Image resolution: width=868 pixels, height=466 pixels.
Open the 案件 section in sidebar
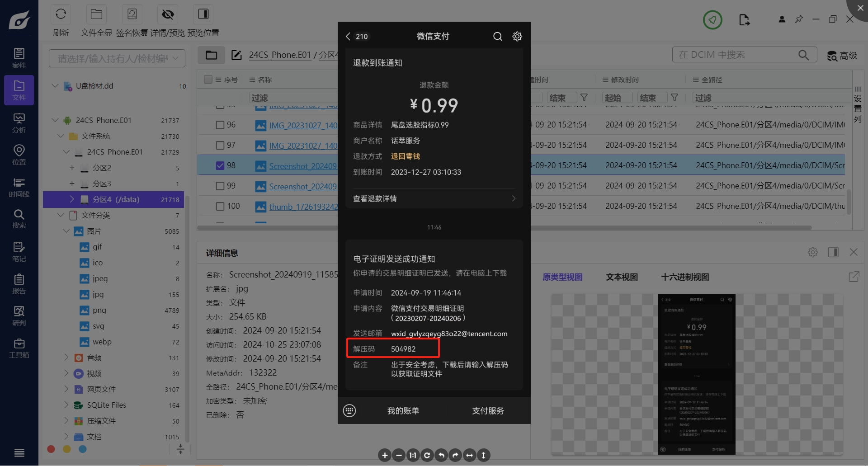19,58
